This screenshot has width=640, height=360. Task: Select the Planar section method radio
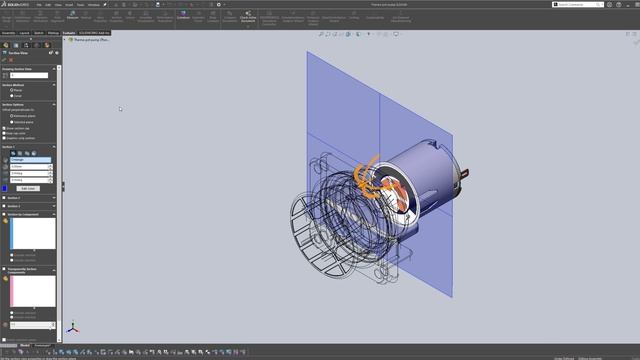pyautogui.click(x=12, y=90)
